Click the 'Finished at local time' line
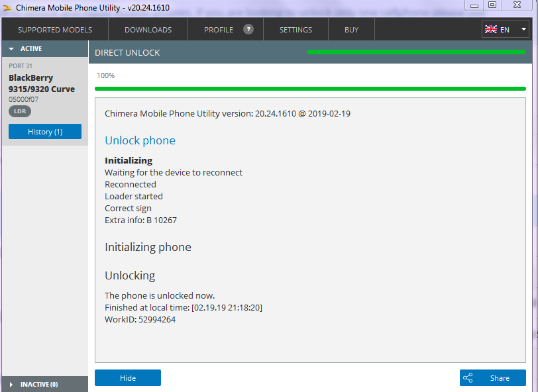This screenshot has width=538, height=392. 184,308
